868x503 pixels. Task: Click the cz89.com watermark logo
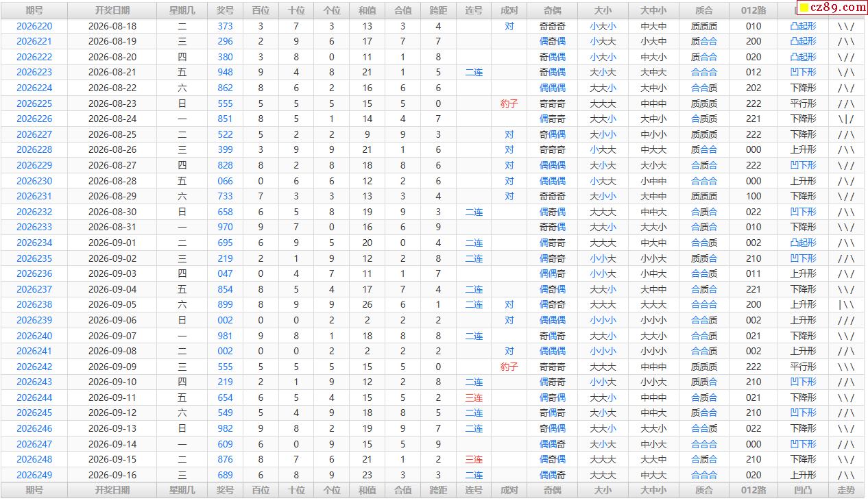point(832,8)
